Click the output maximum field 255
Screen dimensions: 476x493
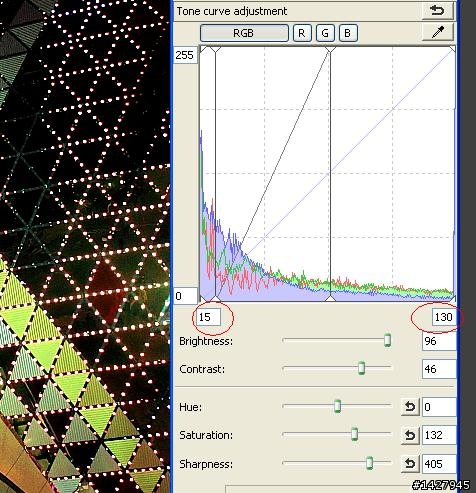point(185,55)
